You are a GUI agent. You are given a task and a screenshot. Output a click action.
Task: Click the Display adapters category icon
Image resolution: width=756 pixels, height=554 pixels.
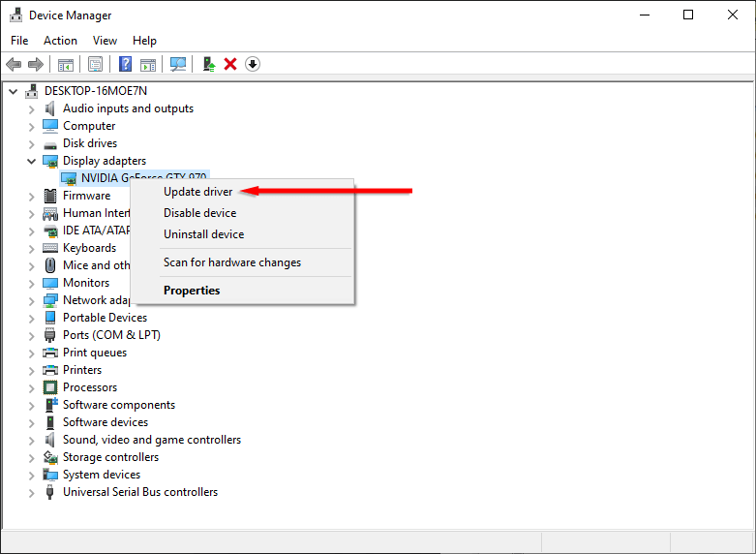tap(50, 161)
